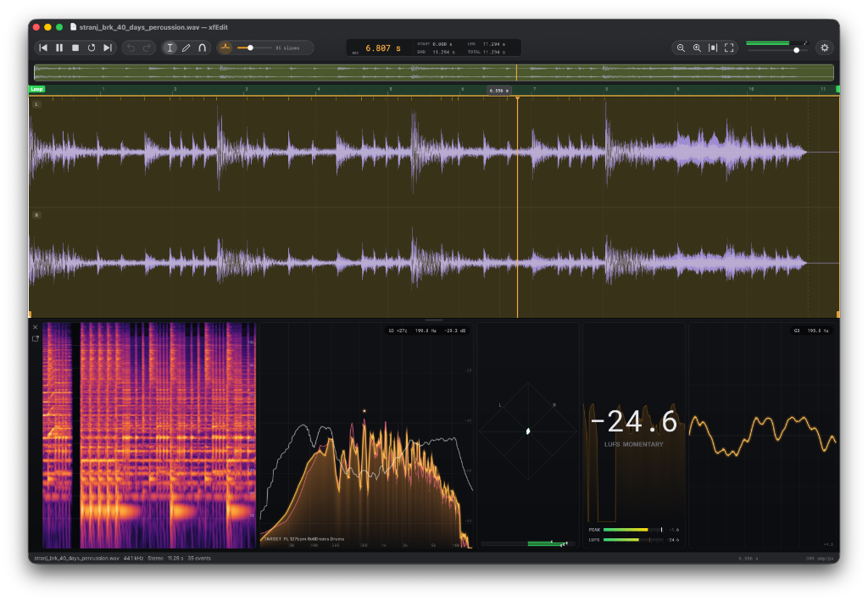868x601 pixels.
Task: Click Stereo in the status bar
Action: (156, 559)
